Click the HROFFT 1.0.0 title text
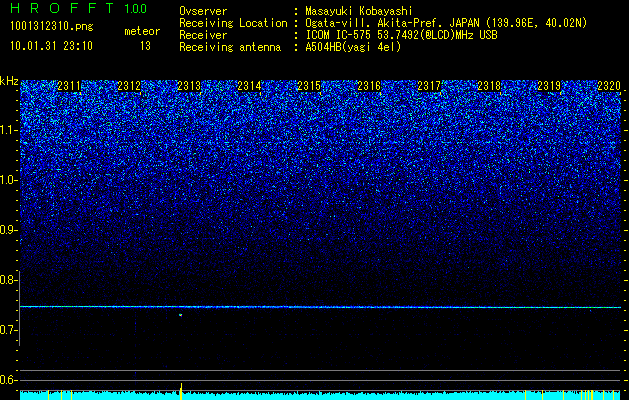Viewport: 629px width, 400px height. tap(79, 8)
